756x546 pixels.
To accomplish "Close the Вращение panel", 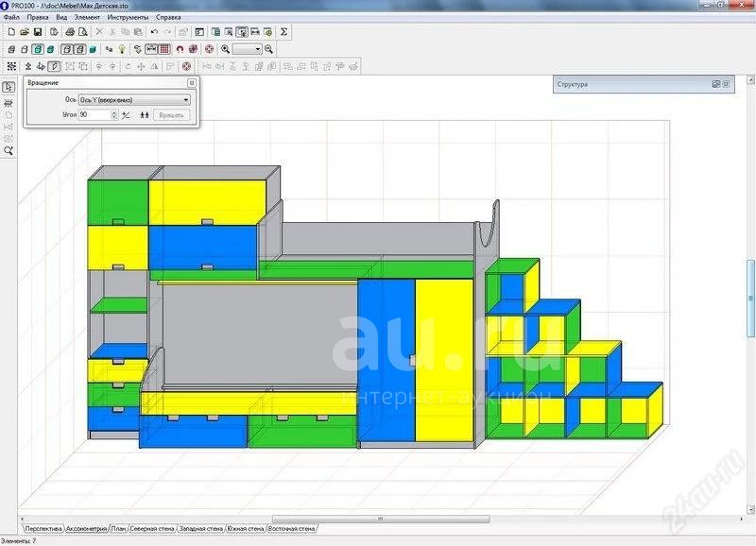I will tap(192, 83).
